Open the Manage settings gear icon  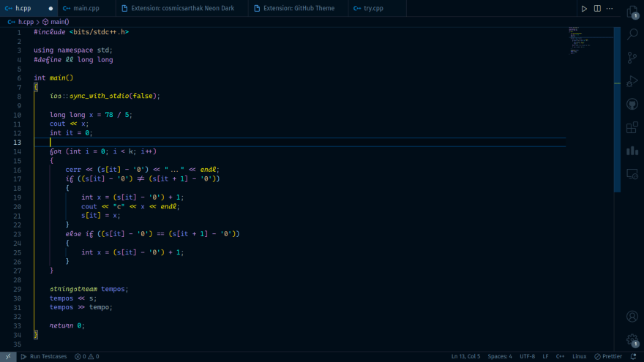632,340
